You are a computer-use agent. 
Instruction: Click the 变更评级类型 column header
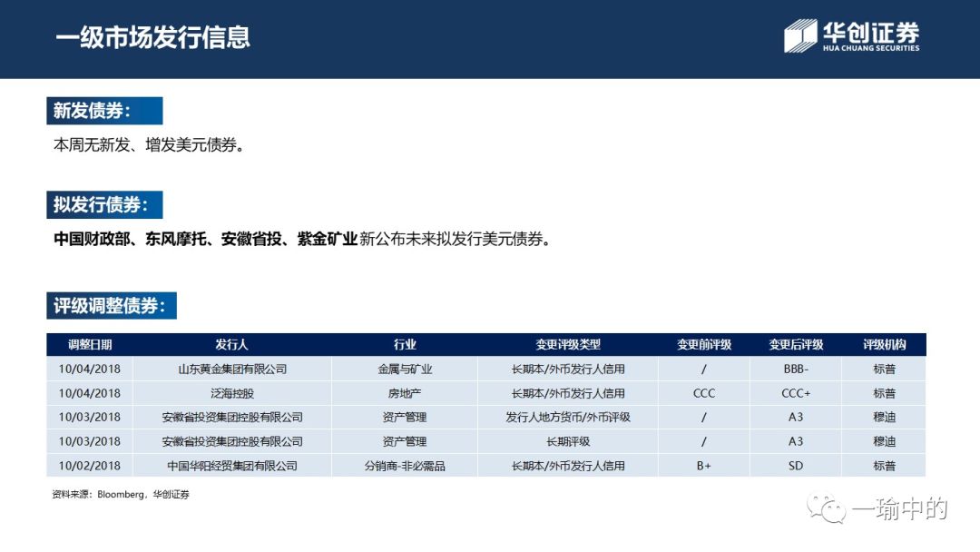tap(567, 344)
